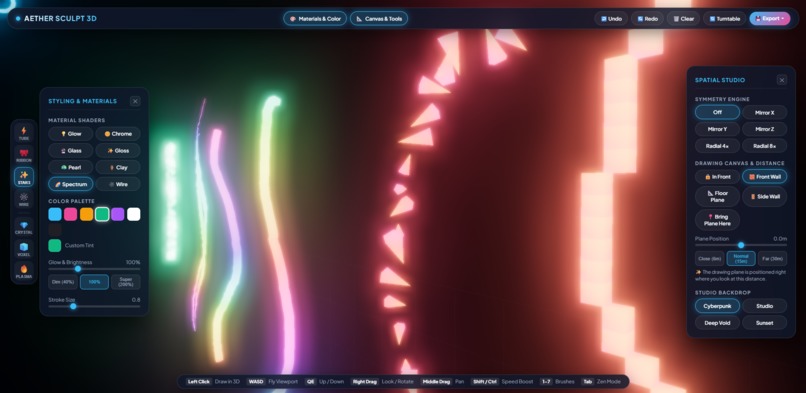Pick the pink palette color
806x393 pixels.
(70, 214)
